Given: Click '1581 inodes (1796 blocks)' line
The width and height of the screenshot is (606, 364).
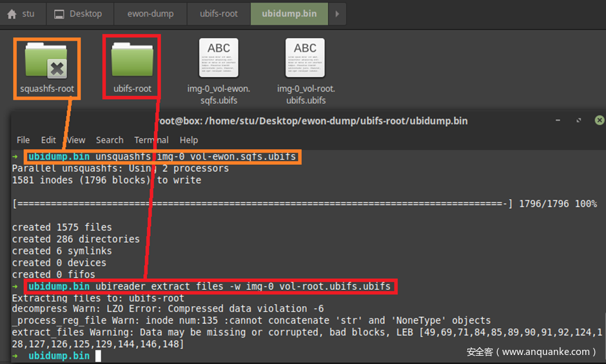Looking at the screenshot, I should click(x=106, y=180).
